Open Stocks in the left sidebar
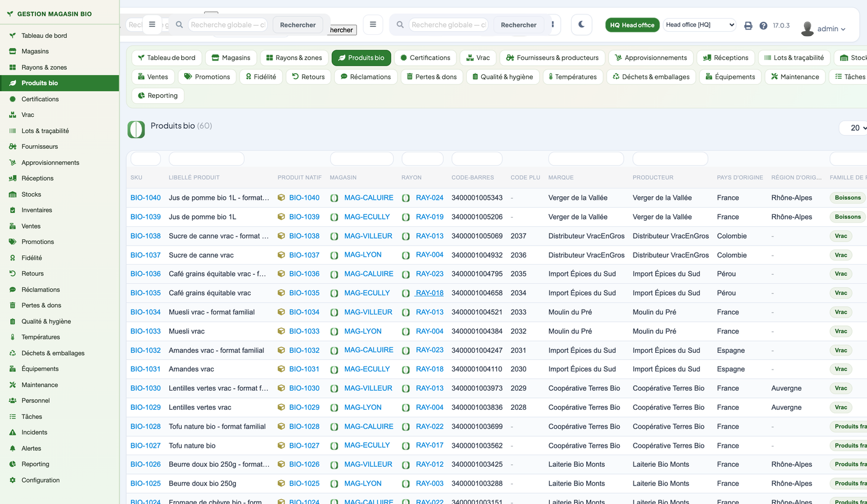 [59, 194]
